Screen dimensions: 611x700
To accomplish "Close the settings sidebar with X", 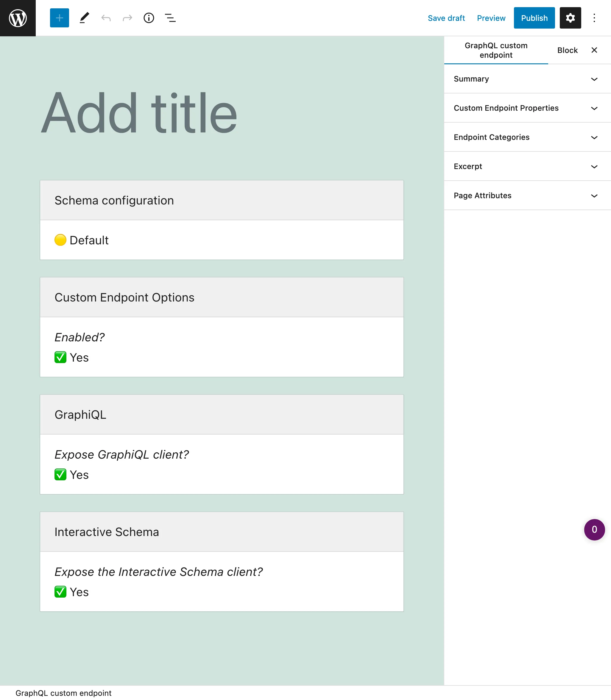I will click(x=594, y=50).
